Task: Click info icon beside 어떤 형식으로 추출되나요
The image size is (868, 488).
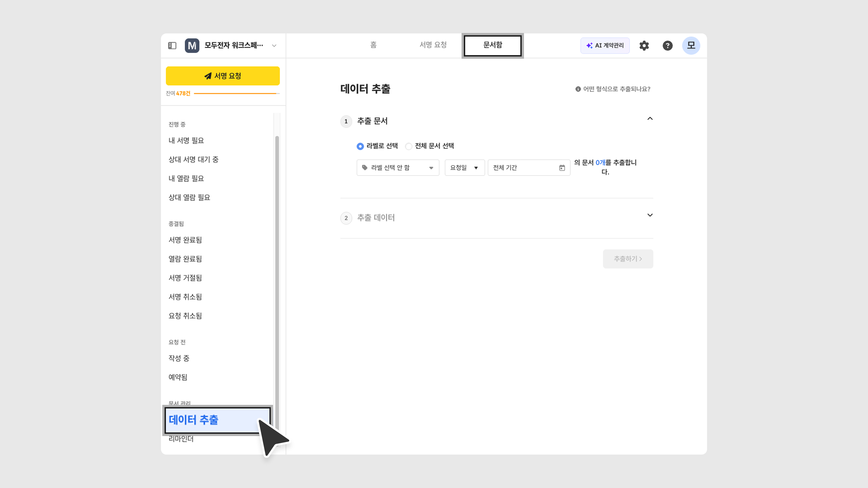Action: pyautogui.click(x=578, y=89)
